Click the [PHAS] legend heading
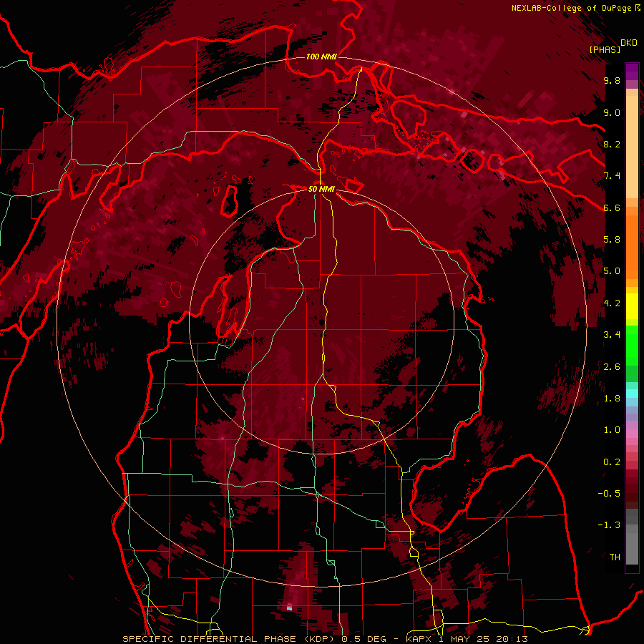644x644 pixels. 605,49
